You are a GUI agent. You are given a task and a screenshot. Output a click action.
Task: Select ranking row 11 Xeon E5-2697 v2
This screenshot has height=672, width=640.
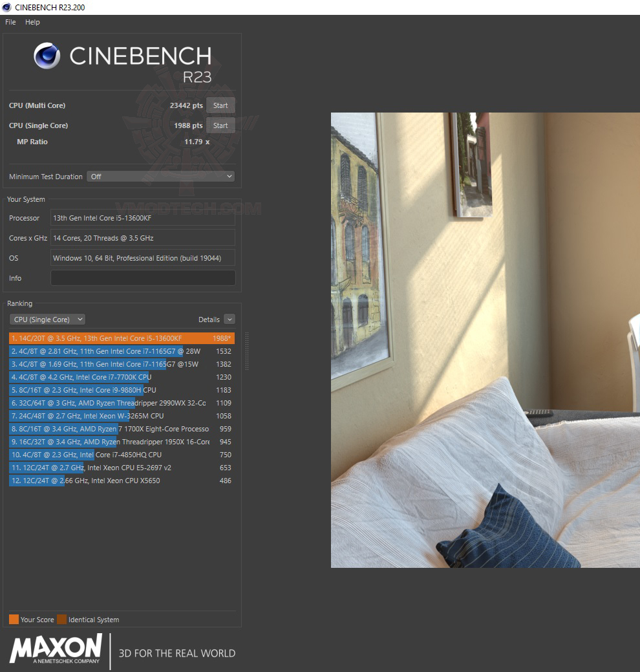point(122,468)
